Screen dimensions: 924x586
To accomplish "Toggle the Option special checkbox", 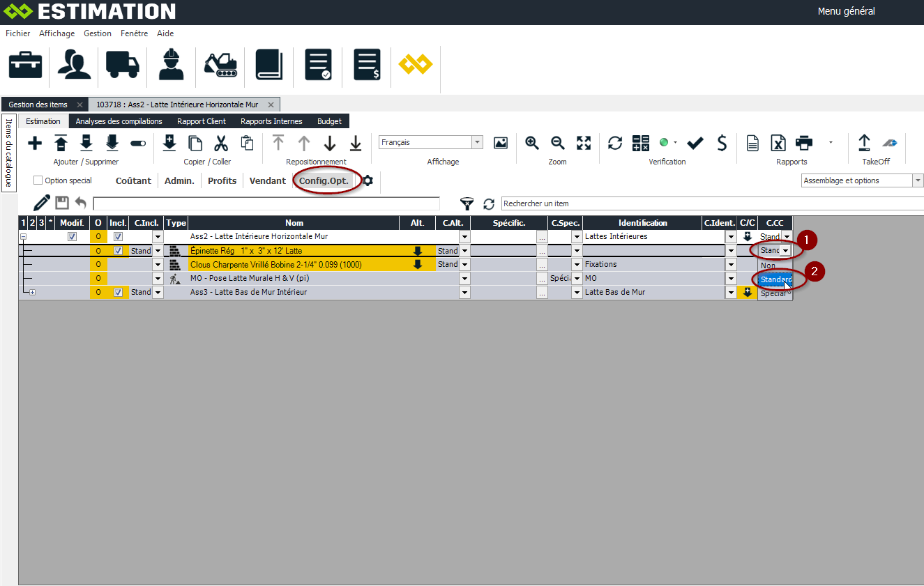I will [x=38, y=180].
